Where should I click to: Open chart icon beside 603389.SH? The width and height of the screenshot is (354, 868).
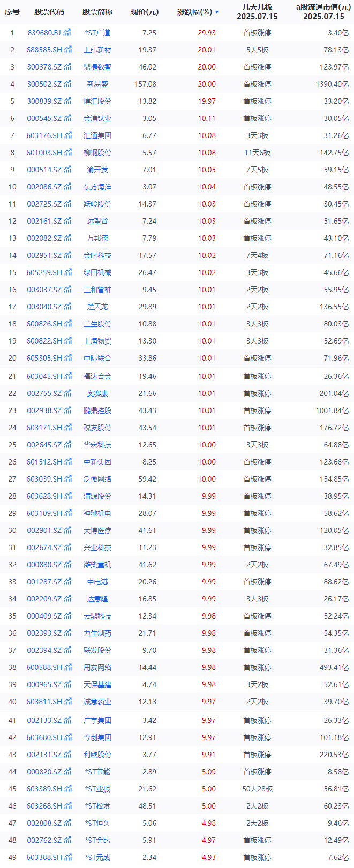68,789
